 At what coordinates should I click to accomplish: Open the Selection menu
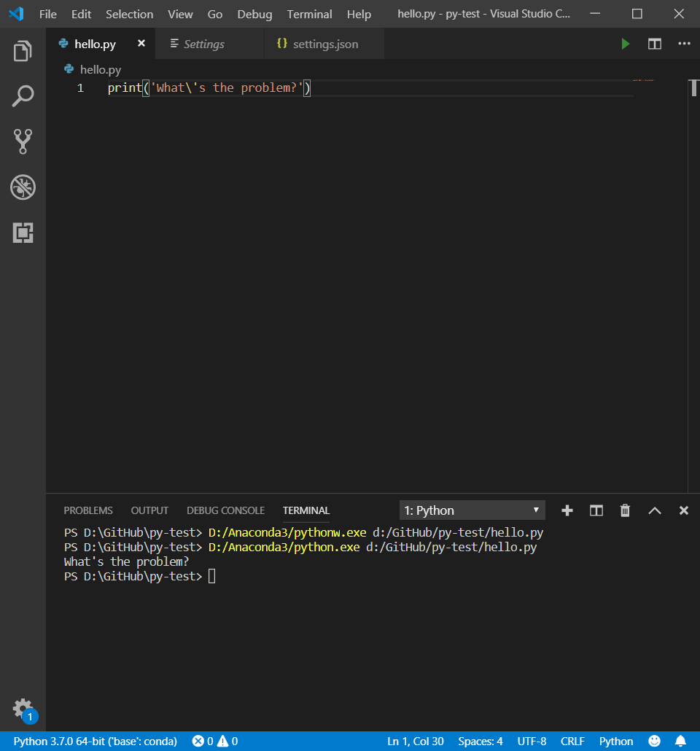tap(129, 15)
